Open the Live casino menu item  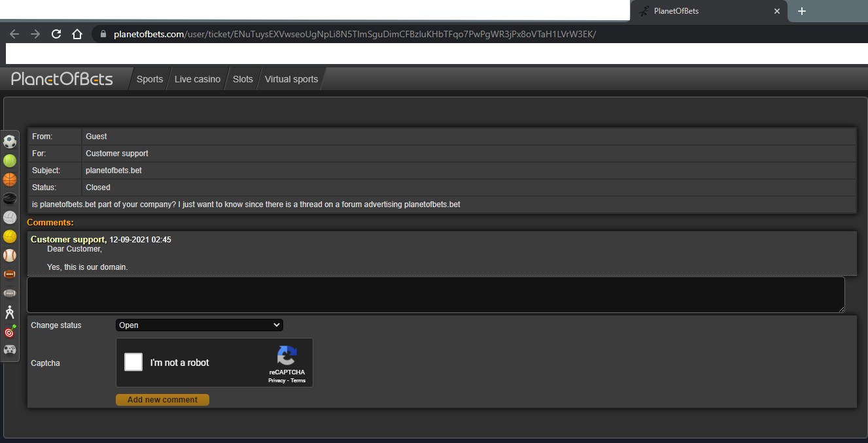[198, 79]
